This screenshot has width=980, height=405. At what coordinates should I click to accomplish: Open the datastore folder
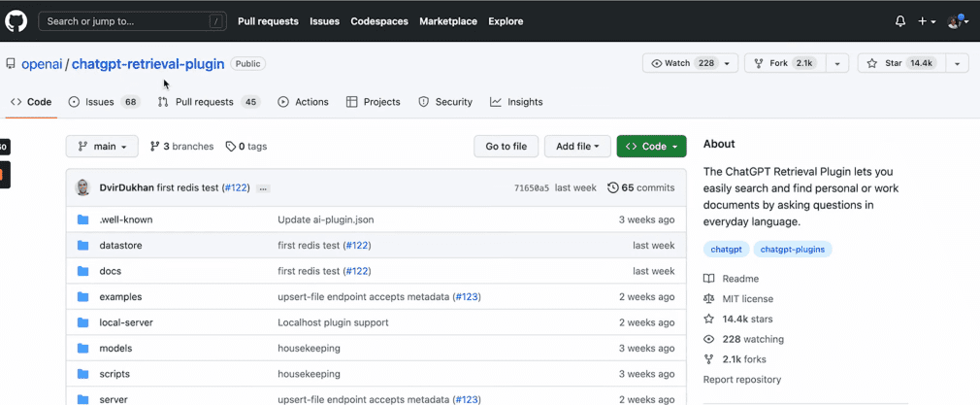(x=120, y=246)
